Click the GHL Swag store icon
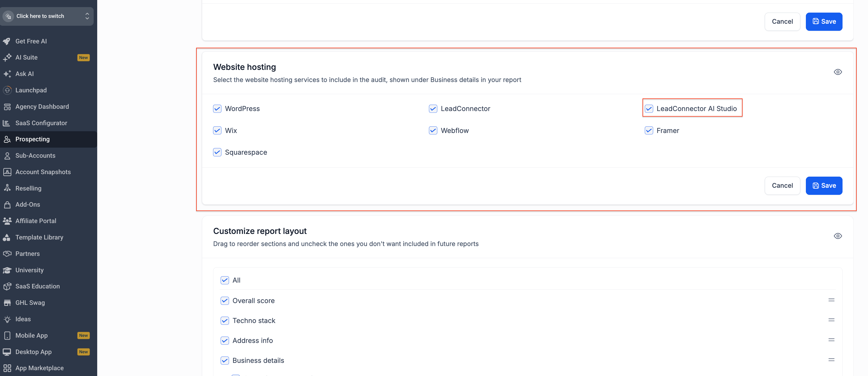The height and width of the screenshot is (376, 868). click(7, 303)
